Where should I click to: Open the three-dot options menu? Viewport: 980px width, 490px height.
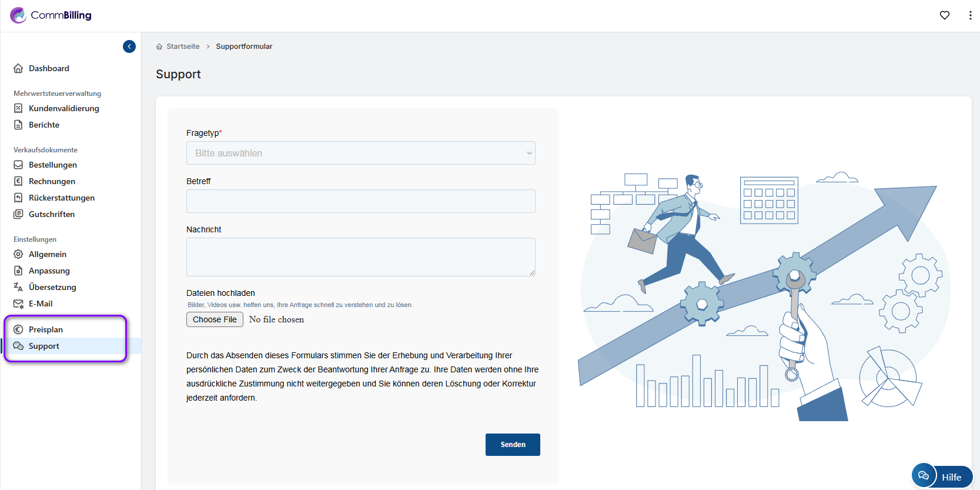(x=970, y=15)
